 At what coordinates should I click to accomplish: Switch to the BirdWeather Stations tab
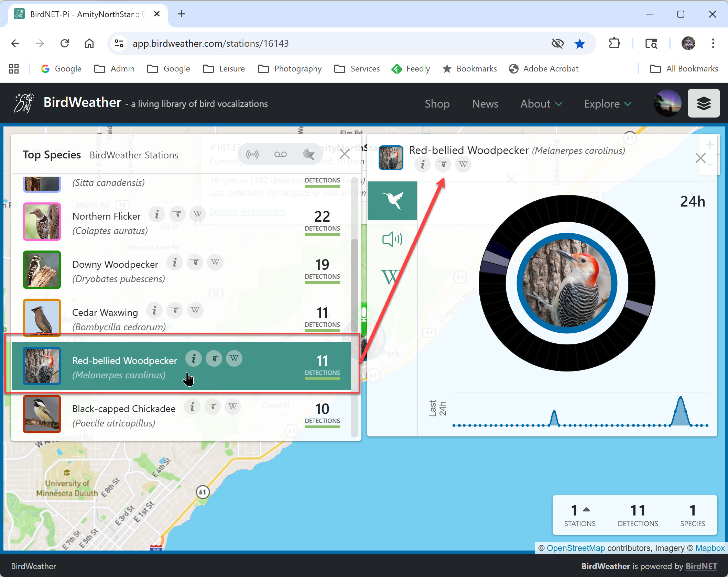point(134,155)
